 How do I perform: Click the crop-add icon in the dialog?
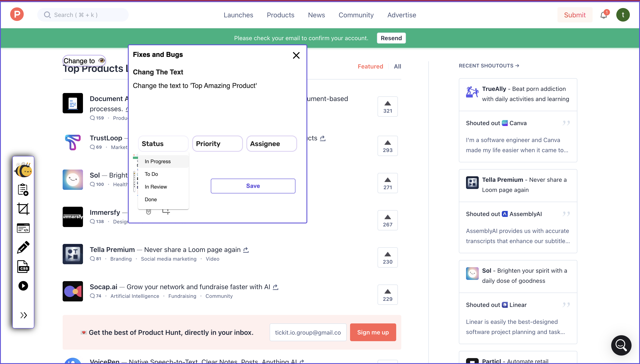pyautogui.click(x=166, y=212)
